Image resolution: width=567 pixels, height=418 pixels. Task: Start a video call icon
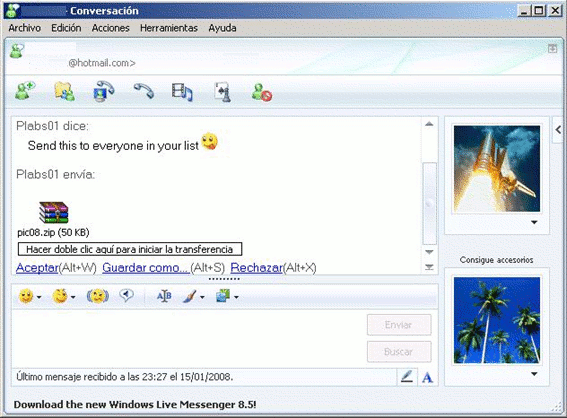point(104,91)
